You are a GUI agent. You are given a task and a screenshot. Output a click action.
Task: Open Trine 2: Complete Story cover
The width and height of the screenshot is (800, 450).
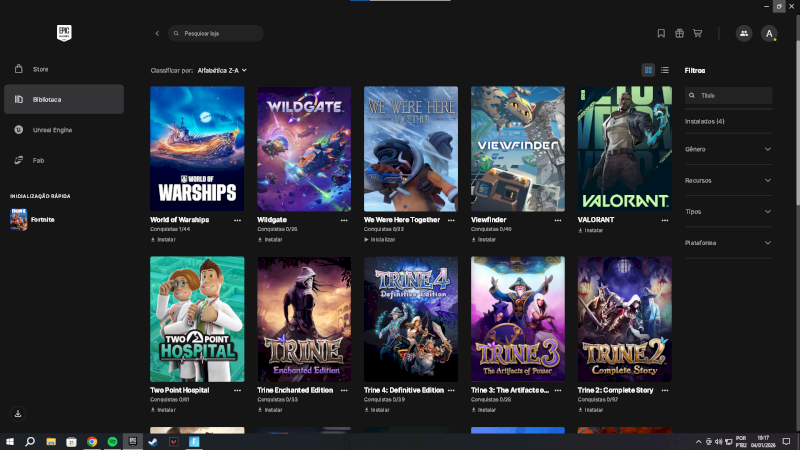point(624,319)
